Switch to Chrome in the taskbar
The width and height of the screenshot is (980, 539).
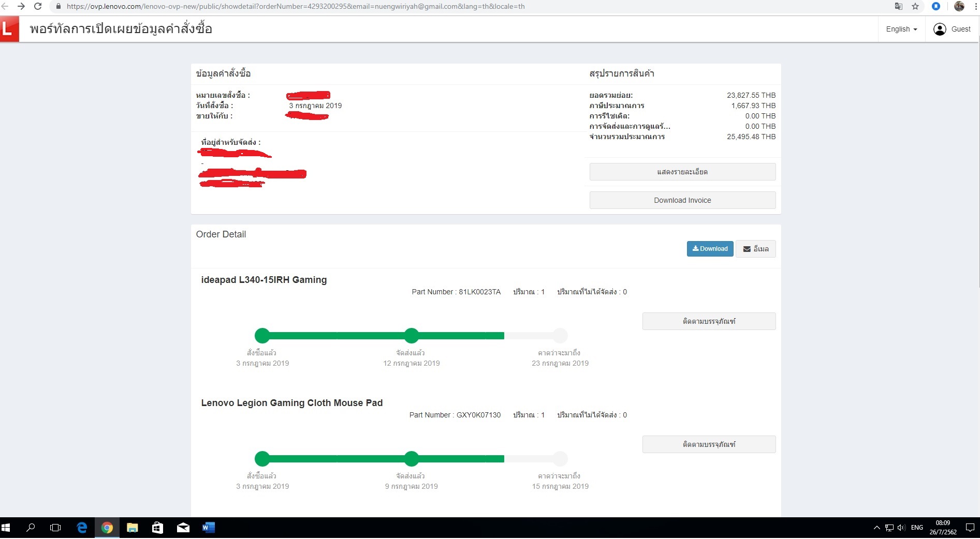[107, 528]
